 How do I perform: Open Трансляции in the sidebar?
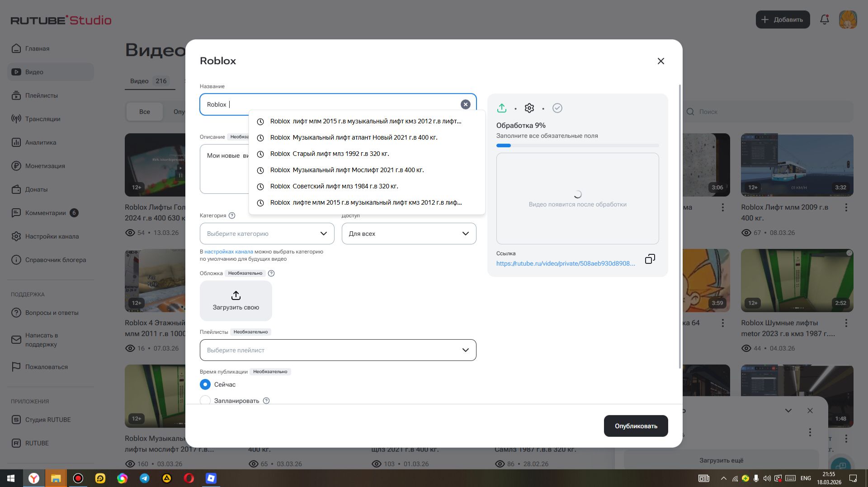[51, 119]
